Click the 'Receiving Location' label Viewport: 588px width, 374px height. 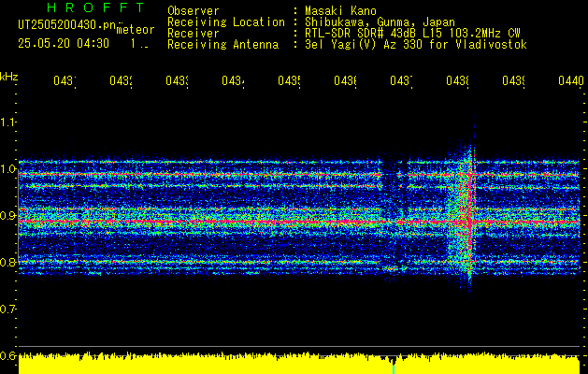(x=226, y=22)
